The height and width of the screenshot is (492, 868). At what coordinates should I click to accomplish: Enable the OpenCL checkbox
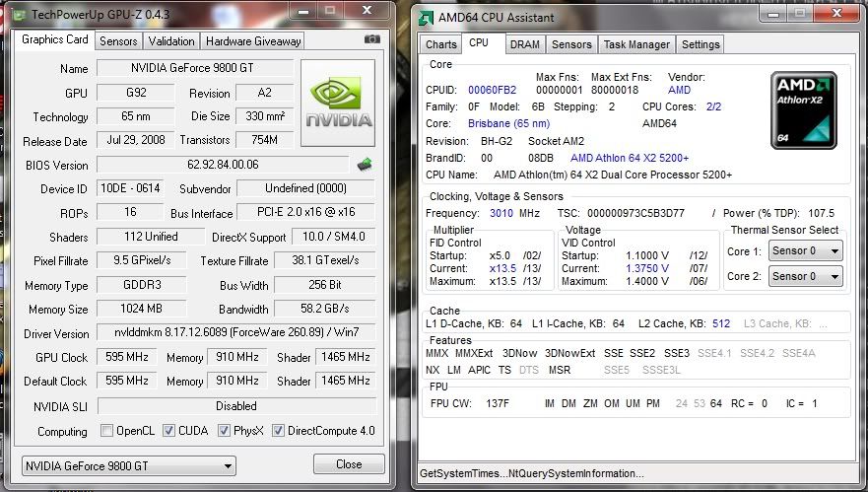pyautogui.click(x=107, y=431)
